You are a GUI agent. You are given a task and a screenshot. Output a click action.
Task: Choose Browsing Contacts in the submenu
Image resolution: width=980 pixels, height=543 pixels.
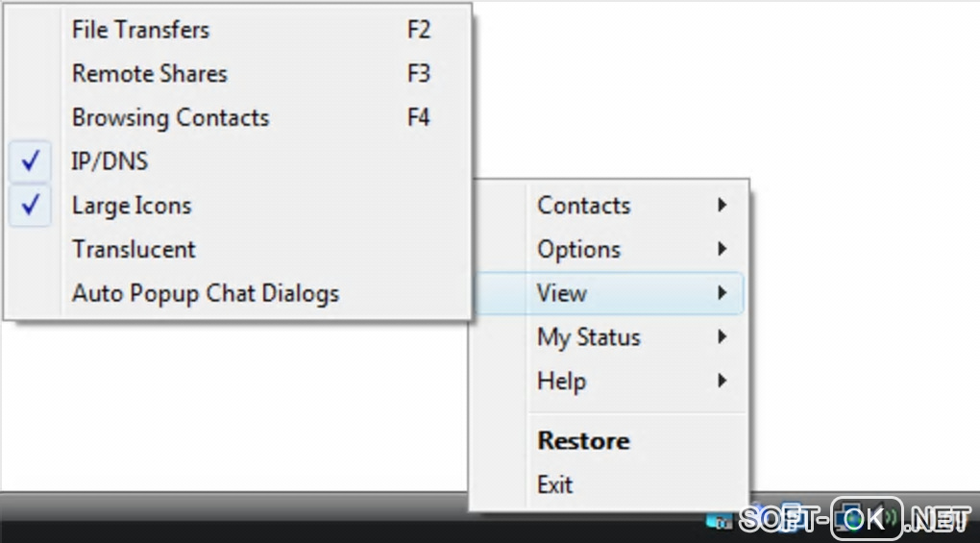pos(170,118)
